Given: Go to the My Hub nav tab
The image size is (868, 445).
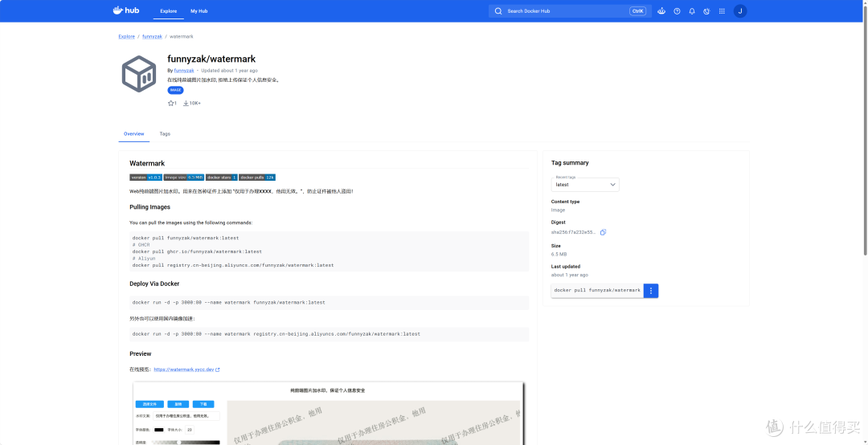Looking at the screenshot, I should tap(199, 11).
